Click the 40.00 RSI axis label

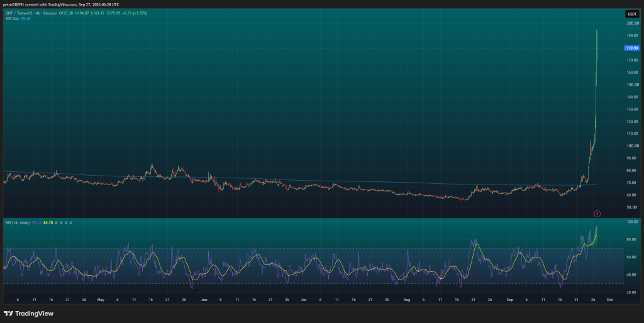(x=633, y=275)
